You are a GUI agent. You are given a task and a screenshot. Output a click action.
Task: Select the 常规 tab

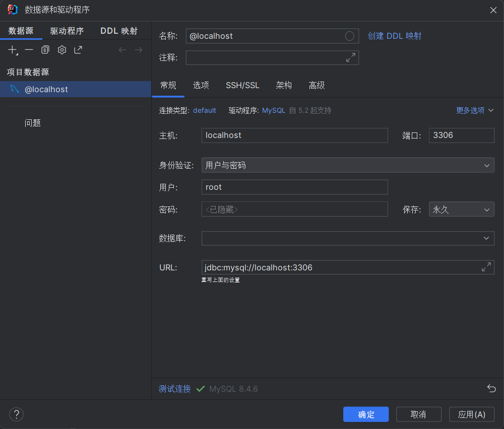coord(168,86)
